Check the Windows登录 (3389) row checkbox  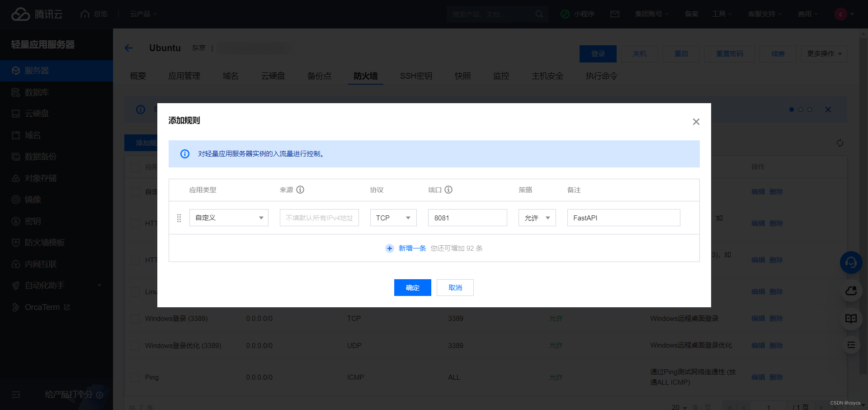(x=135, y=319)
